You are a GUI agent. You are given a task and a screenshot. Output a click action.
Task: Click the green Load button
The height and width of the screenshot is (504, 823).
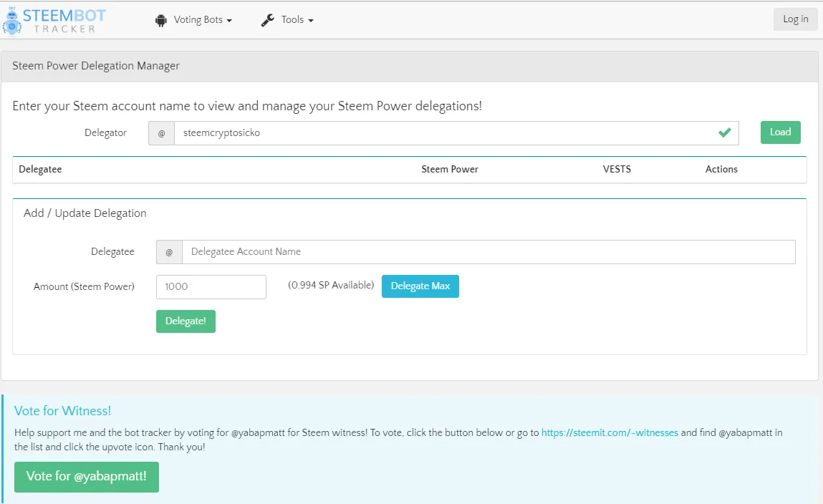click(781, 132)
